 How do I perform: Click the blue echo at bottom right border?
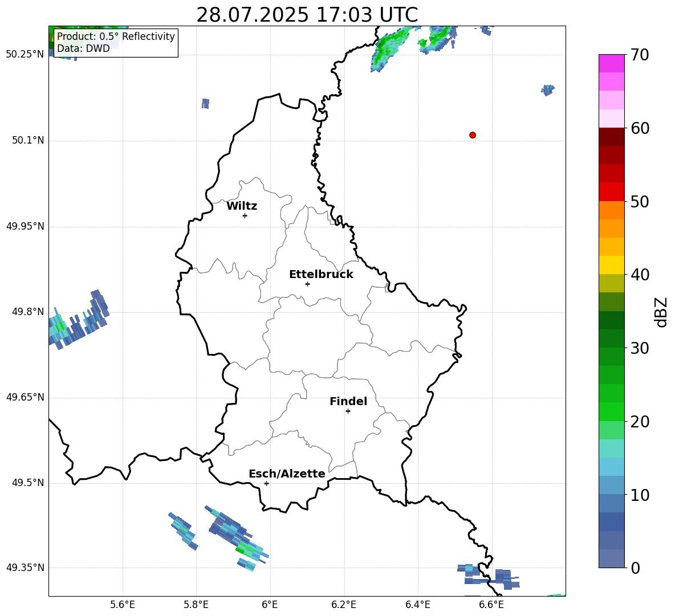point(489,577)
